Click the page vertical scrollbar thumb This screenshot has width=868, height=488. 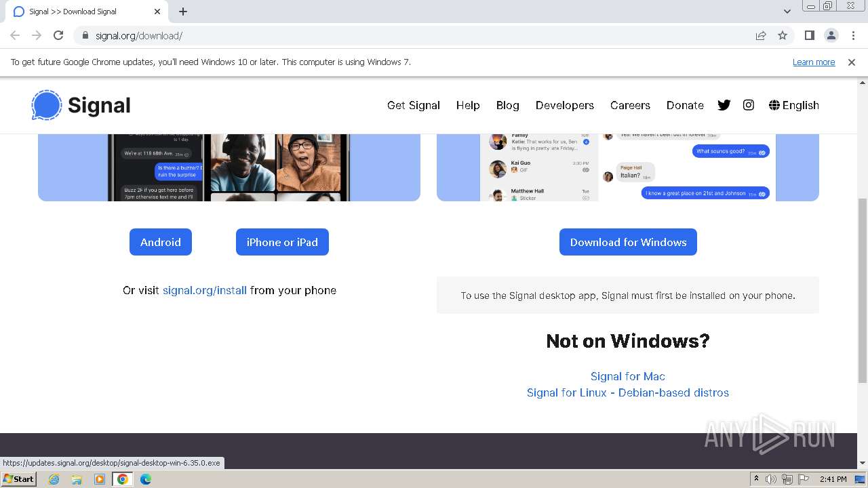pyautogui.click(x=863, y=290)
